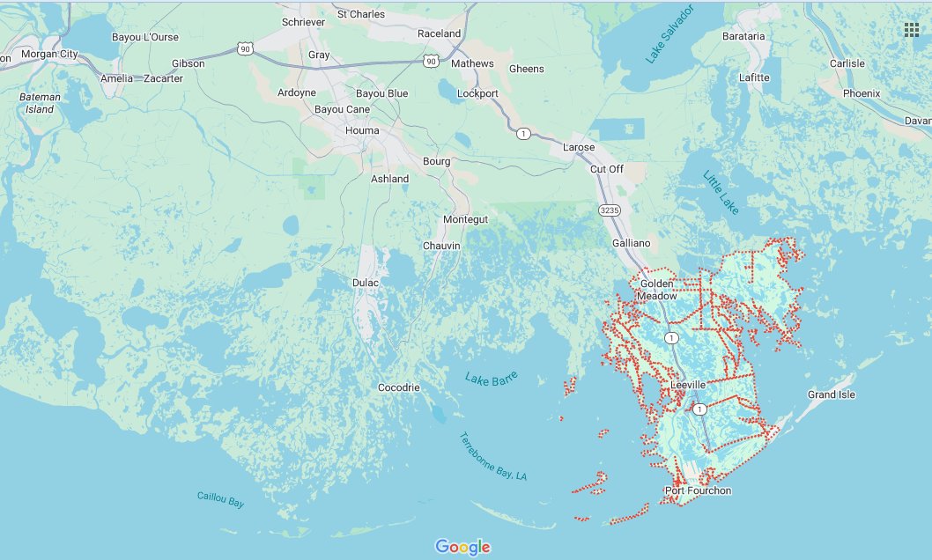Select the Houma city label
The width and height of the screenshot is (932, 560).
point(362,130)
